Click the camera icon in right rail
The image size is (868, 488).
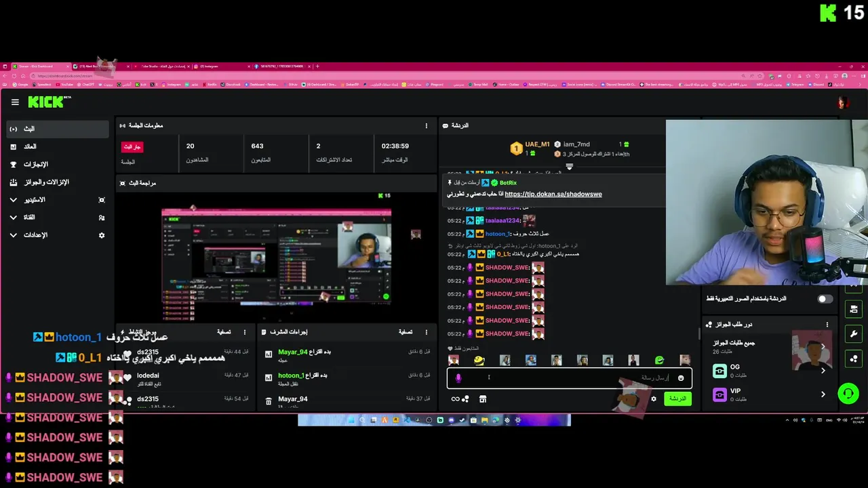point(854,309)
